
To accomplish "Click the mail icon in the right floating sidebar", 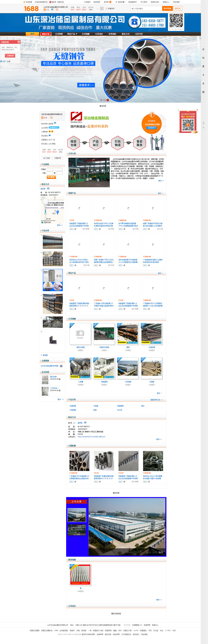I will 203,58.
